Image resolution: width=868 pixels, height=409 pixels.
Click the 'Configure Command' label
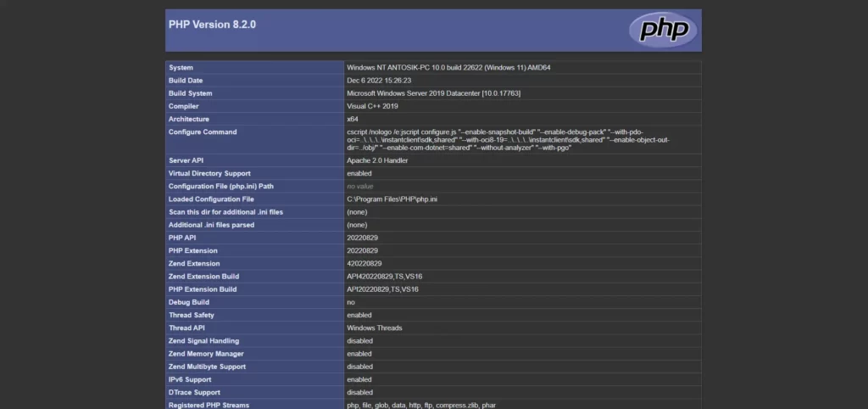[x=203, y=132]
